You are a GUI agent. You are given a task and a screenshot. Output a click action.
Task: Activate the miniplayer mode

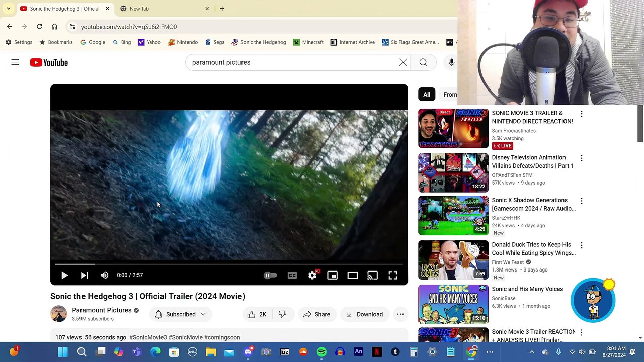pos(332,275)
